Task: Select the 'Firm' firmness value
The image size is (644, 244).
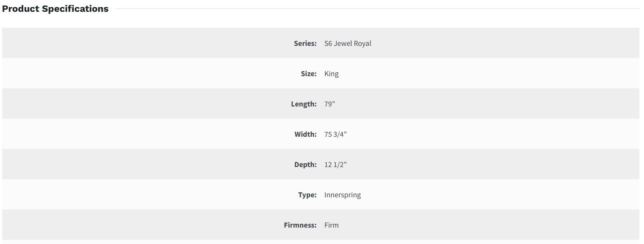Action: click(331, 225)
